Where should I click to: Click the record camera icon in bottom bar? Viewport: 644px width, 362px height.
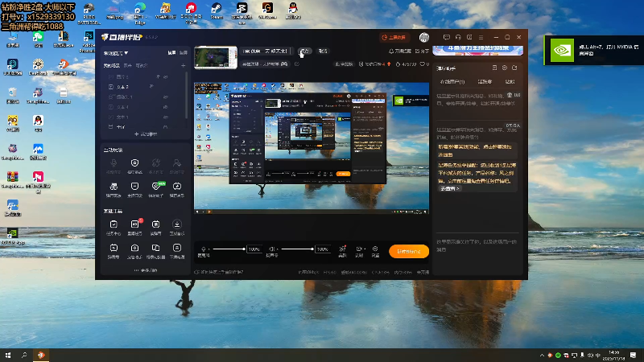pos(358,249)
